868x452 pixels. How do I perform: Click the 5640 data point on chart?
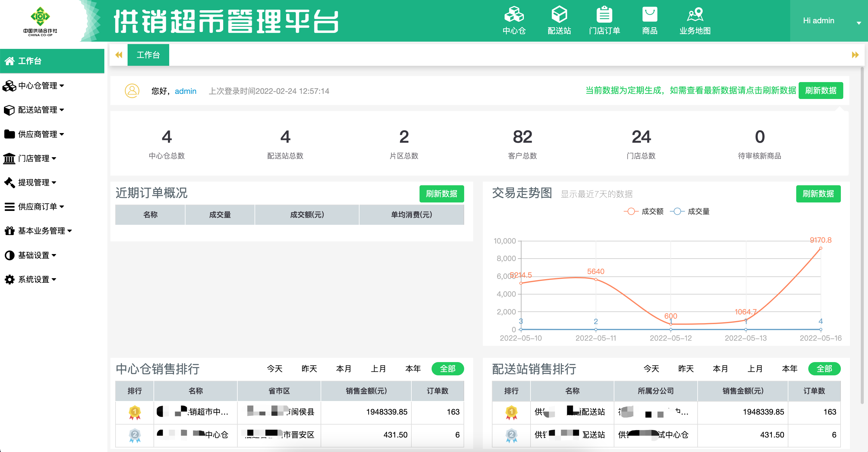tap(596, 279)
